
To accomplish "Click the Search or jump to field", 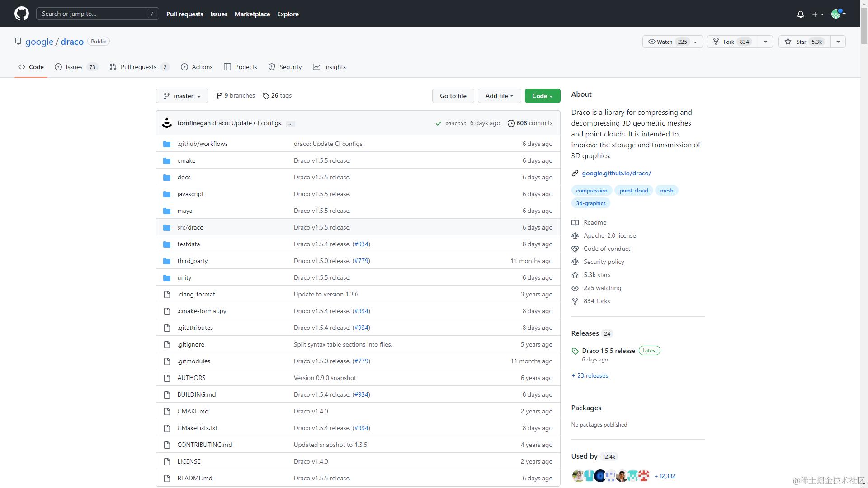I will (98, 14).
